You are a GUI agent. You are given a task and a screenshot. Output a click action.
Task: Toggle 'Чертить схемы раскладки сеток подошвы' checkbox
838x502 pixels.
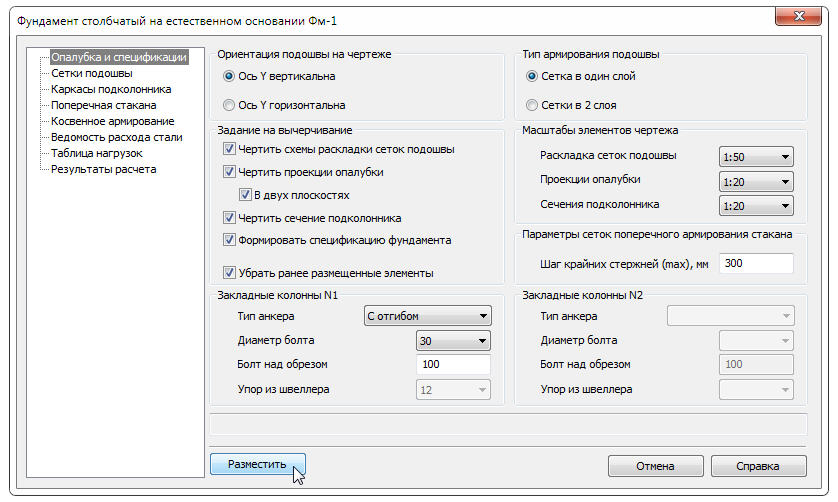pos(230,149)
